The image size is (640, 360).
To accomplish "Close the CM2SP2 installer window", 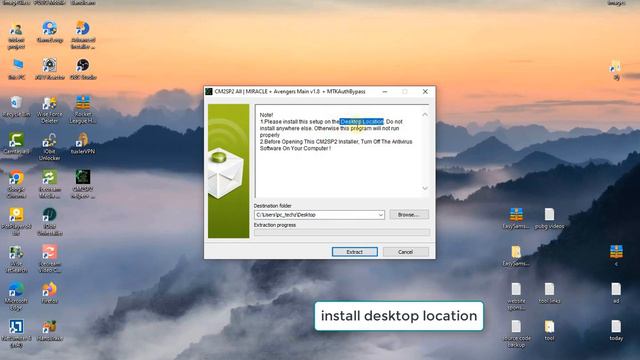I will click(x=425, y=92).
